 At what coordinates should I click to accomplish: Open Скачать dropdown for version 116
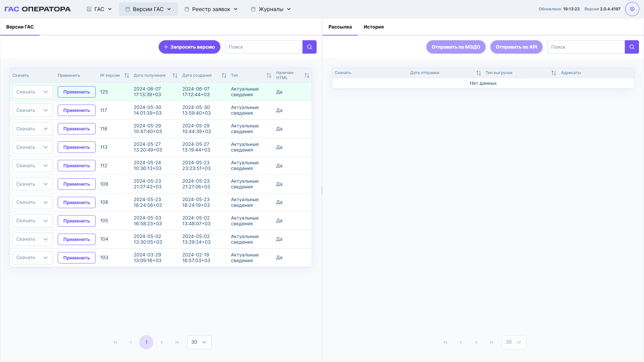pyautogui.click(x=33, y=129)
